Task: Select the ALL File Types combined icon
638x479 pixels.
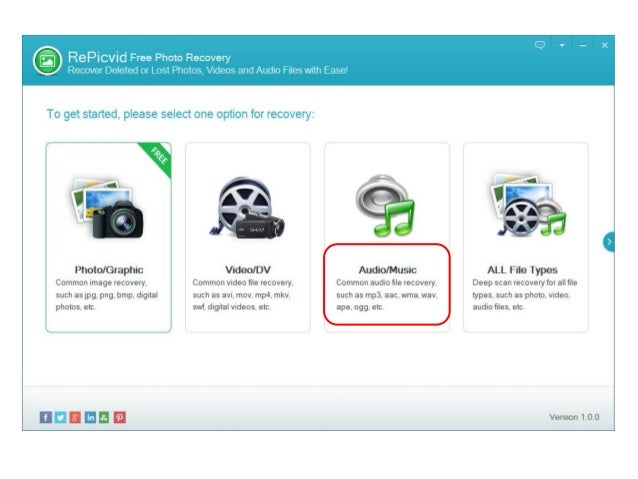Action: tap(528, 205)
